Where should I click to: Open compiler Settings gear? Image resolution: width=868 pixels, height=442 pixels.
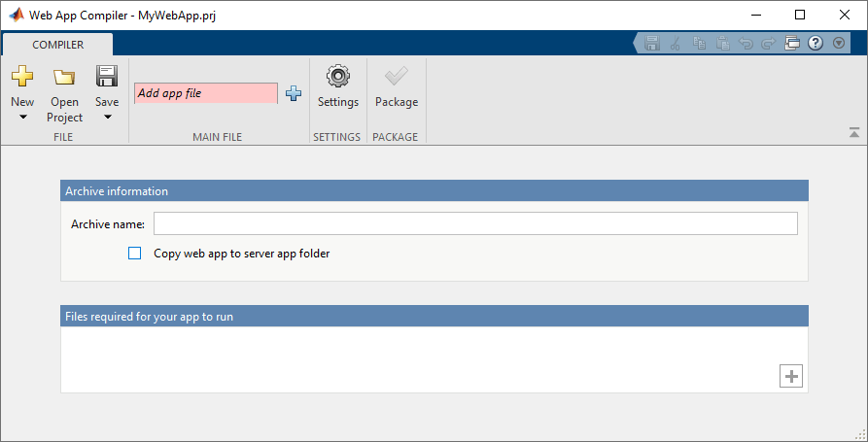point(337,77)
